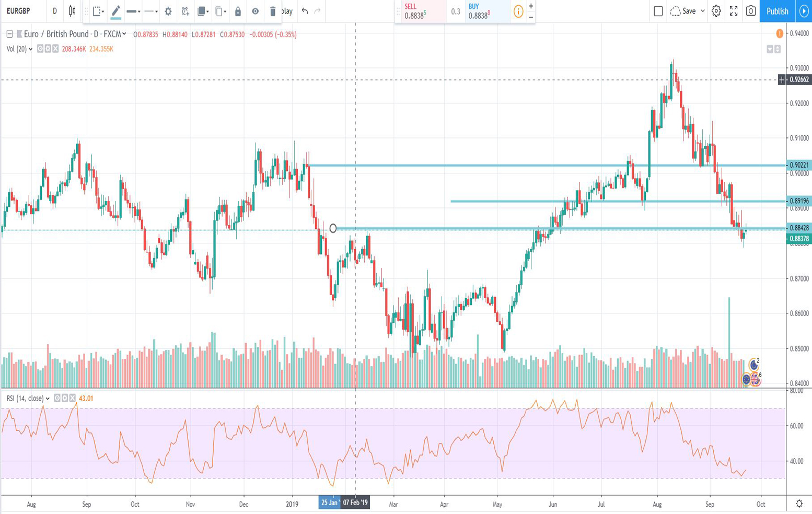
Task: Toggle visibility of the RSI (14) indicator
Action: tap(57, 398)
